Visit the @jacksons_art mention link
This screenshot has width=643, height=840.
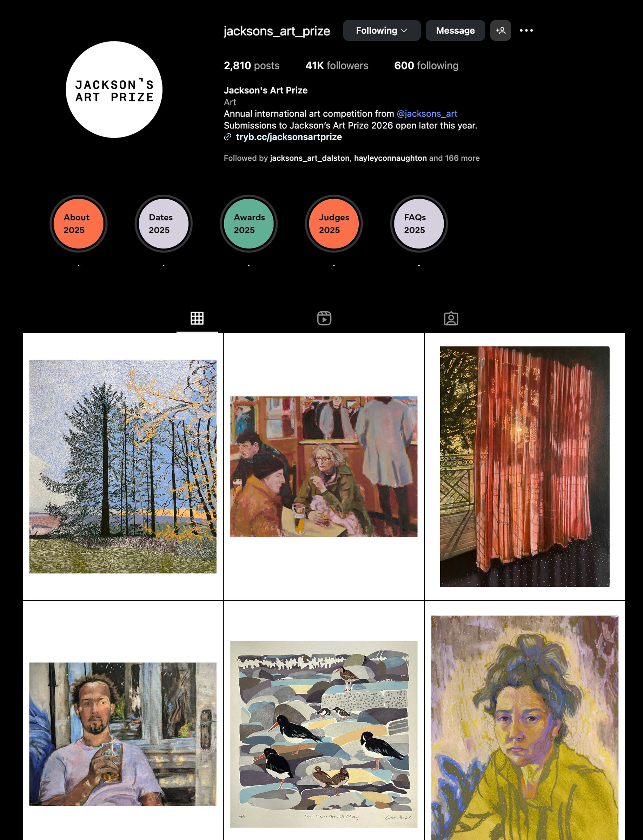427,114
